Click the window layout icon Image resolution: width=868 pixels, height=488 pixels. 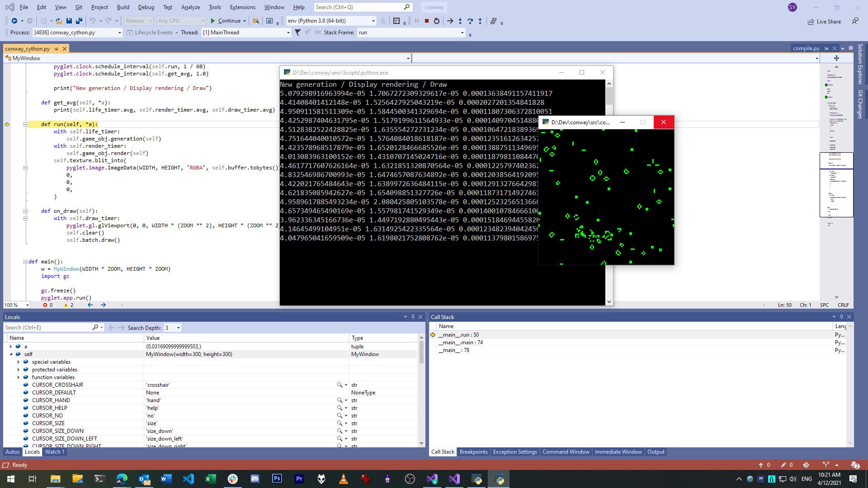(x=396, y=21)
